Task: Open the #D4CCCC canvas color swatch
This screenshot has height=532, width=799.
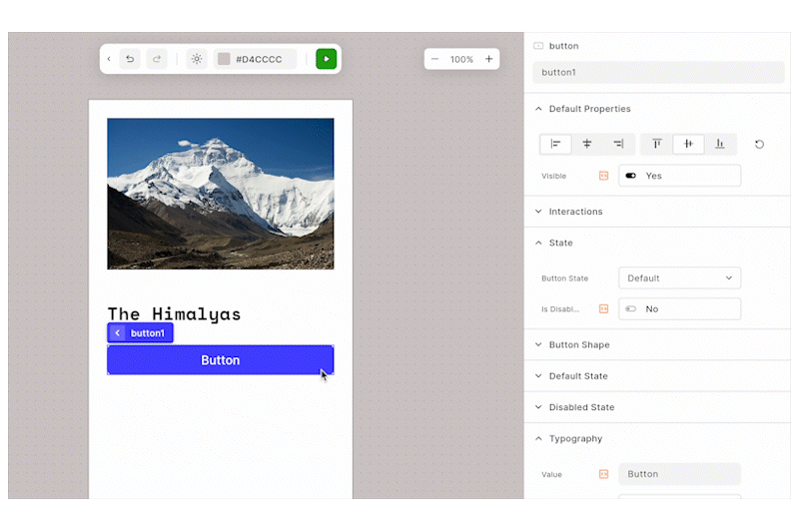Action: click(224, 59)
